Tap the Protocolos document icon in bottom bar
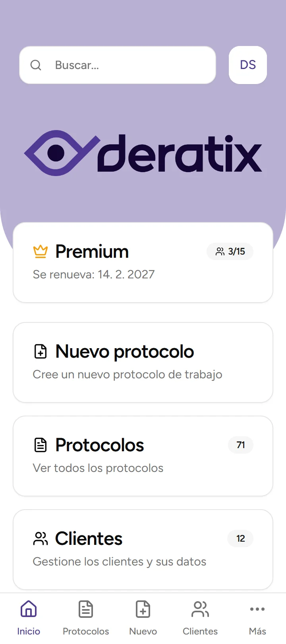Screen dimensions: 286x644 [x=85, y=609]
